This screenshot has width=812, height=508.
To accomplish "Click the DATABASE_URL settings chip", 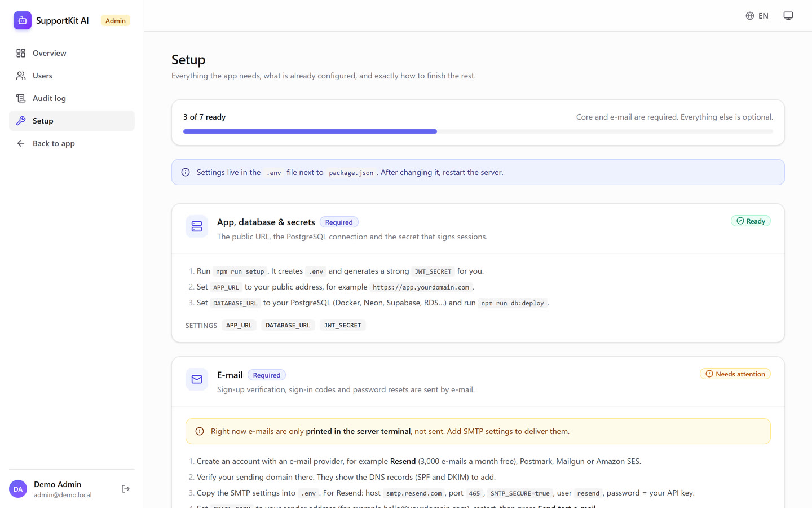I will pyautogui.click(x=288, y=325).
